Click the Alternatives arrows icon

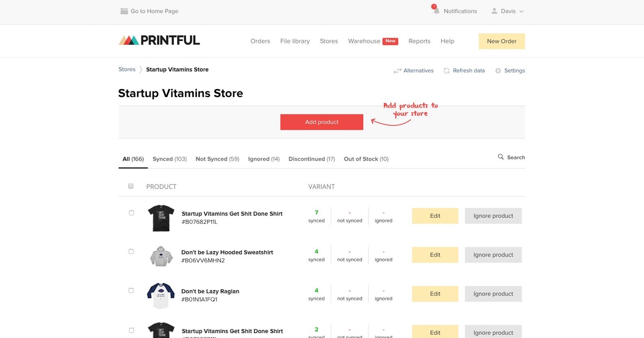(397, 71)
